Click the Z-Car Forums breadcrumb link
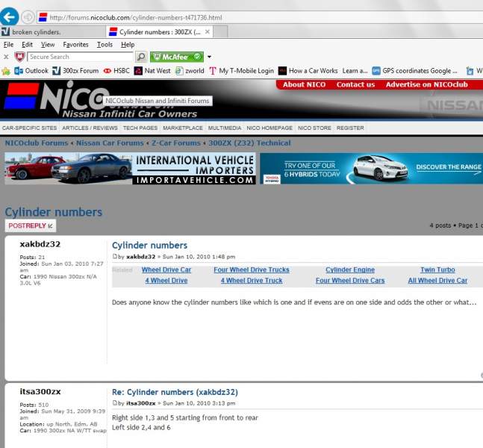Image resolution: width=483 pixels, height=448 pixels. pyautogui.click(x=176, y=143)
